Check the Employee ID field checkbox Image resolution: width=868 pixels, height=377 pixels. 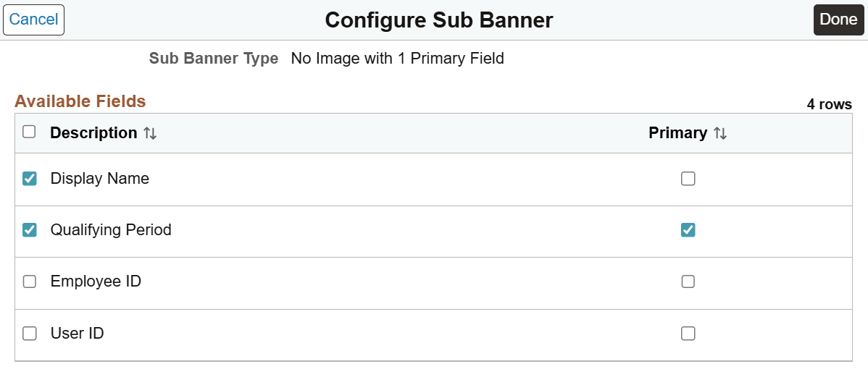coord(30,281)
